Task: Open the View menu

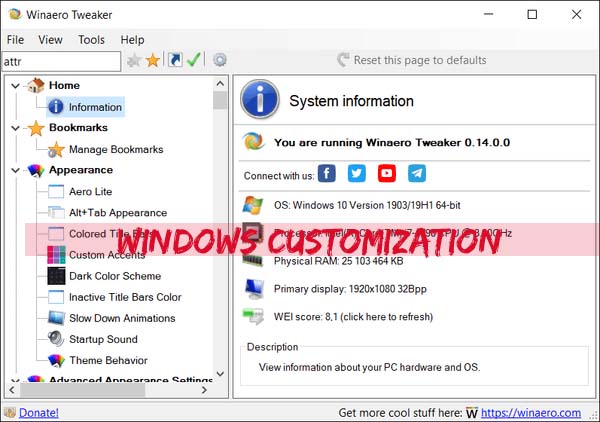Action: tap(50, 40)
